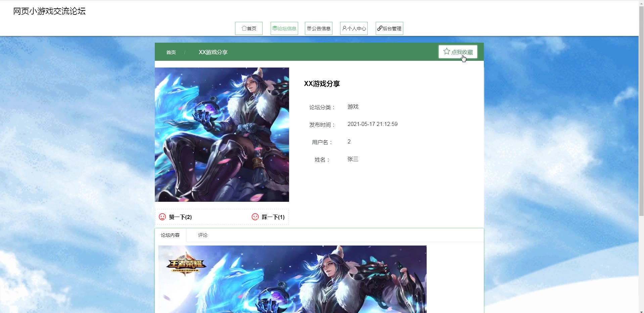Click the XX游戏分享 breadcrumb item

click(213, 52)
